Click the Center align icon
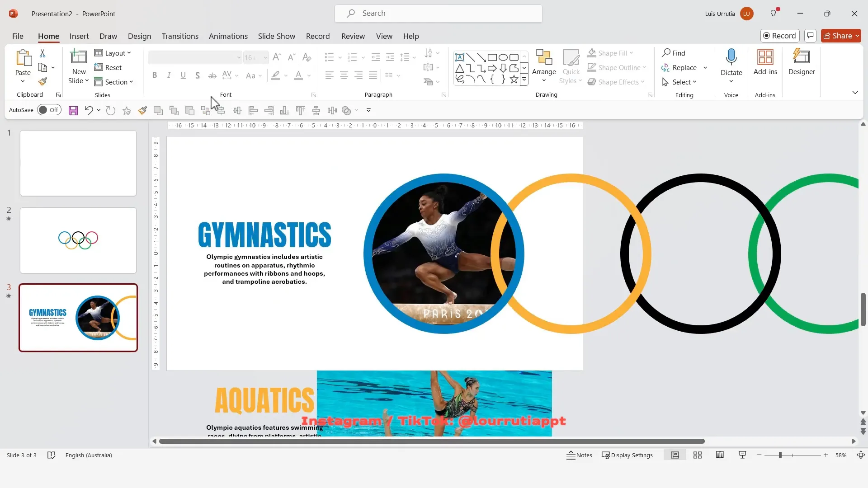This screenshot has height=488, width=868. [x=344, y=75]
